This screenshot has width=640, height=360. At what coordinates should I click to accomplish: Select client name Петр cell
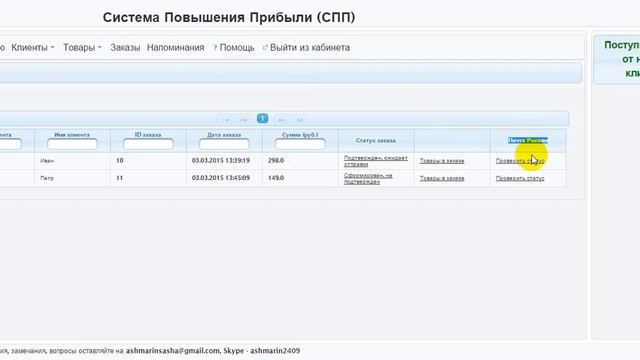[72, 178]
